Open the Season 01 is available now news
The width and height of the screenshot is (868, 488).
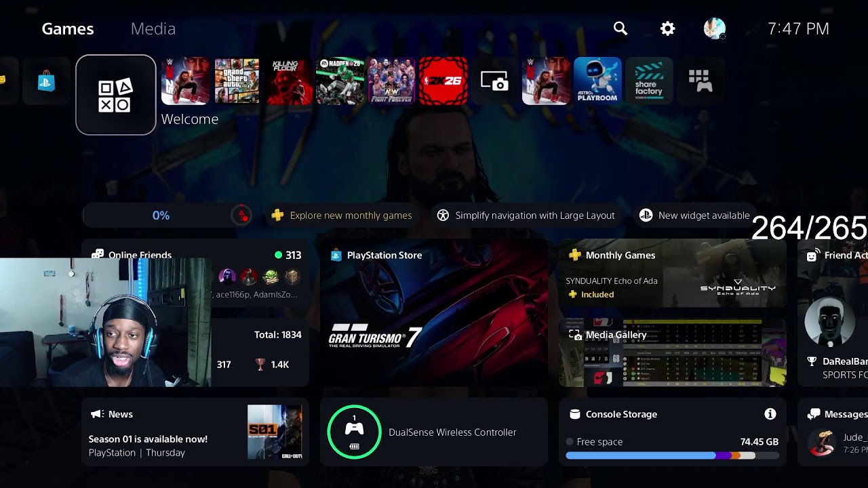click(148, 439)
